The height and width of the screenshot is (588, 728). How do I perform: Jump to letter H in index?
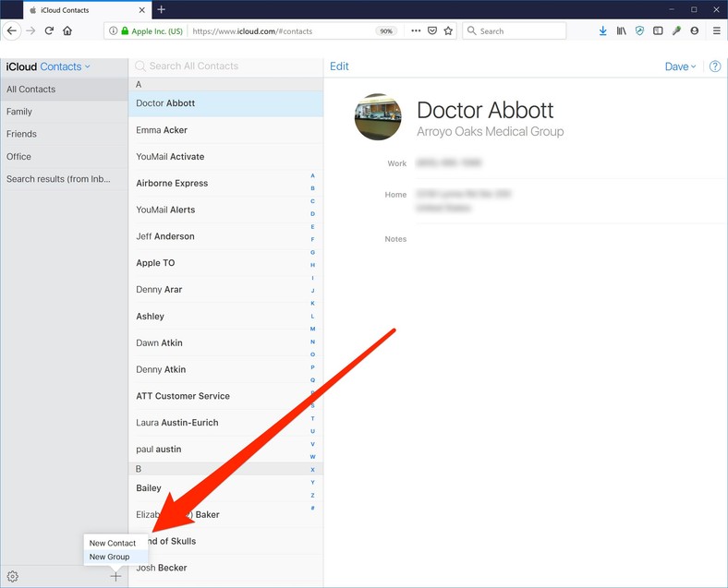[312, 265]
